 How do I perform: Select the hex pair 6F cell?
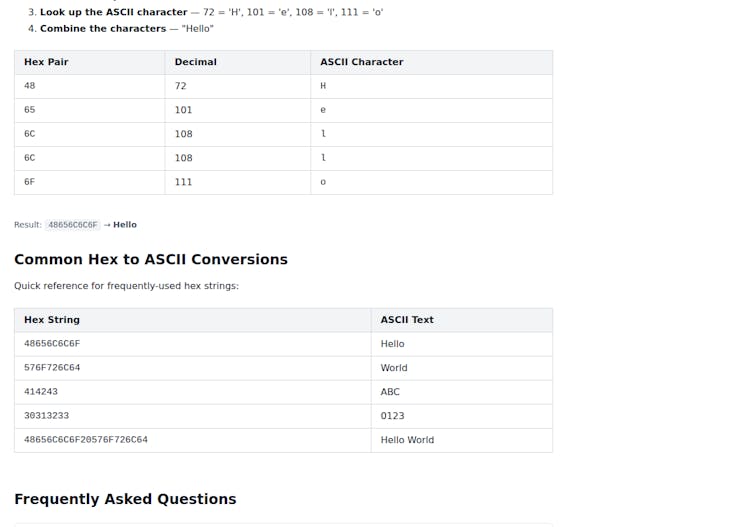coord(30,182)
